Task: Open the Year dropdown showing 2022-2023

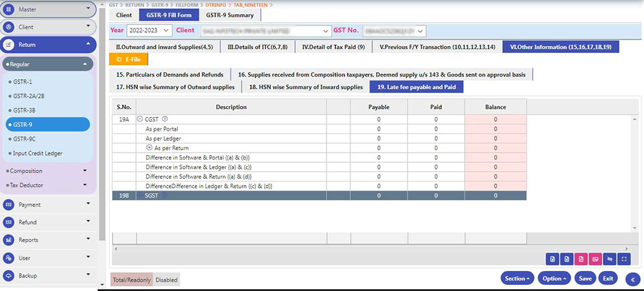Action: tap(150, 30)
